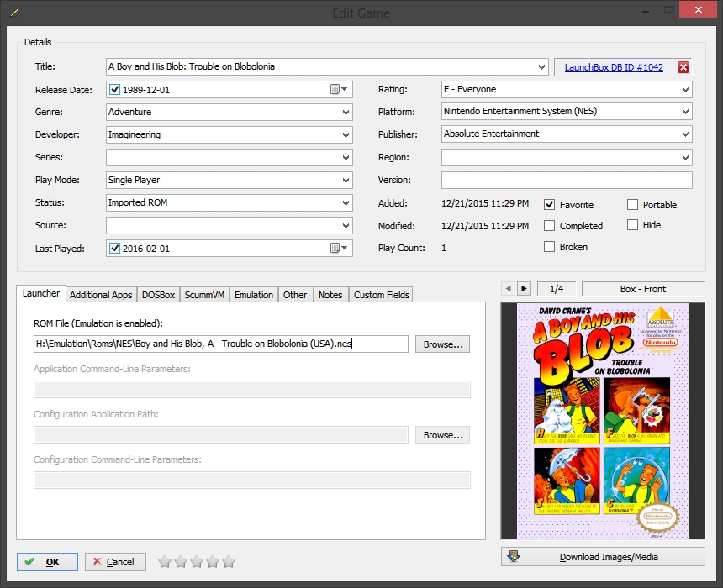The height and width of the screenshot is (588, 723).
Task: Open the Other tab
Action: click(295, 295)
